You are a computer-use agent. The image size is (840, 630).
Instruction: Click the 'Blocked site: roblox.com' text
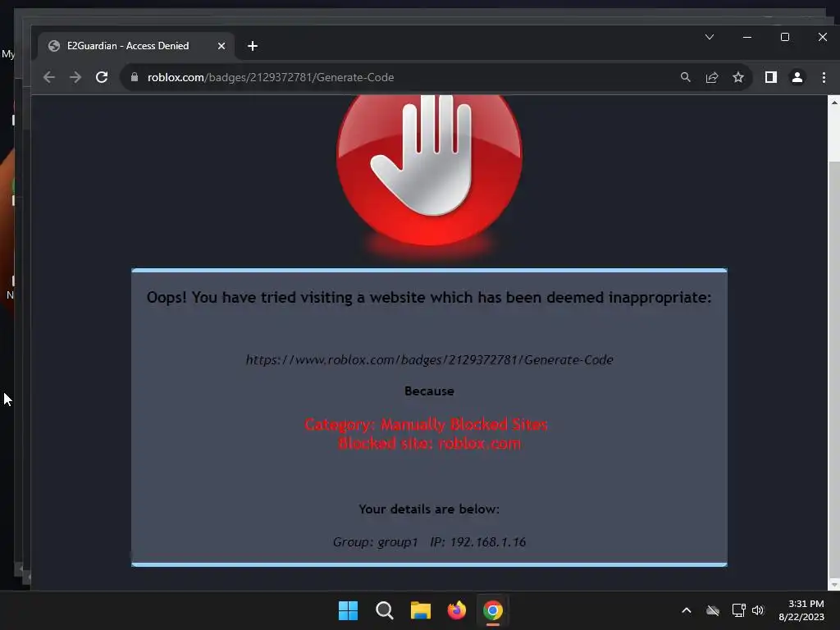pyautogui.click(x=429, y=444)
